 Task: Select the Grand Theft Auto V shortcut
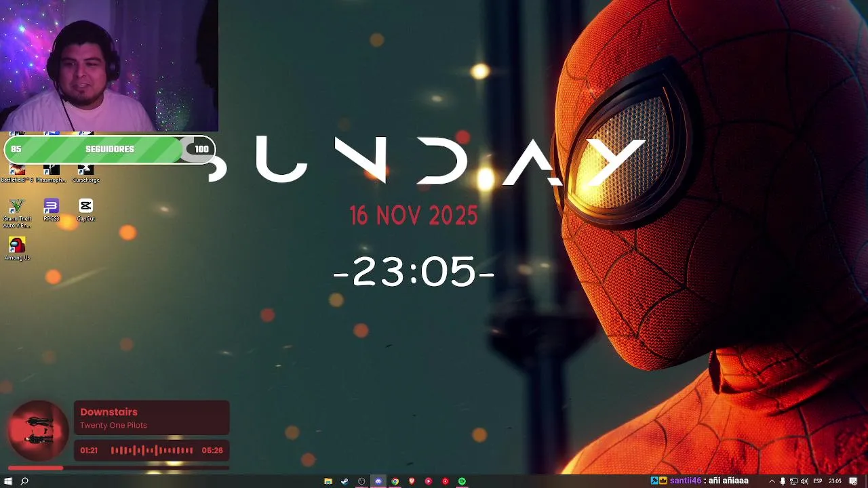[17, 213]
